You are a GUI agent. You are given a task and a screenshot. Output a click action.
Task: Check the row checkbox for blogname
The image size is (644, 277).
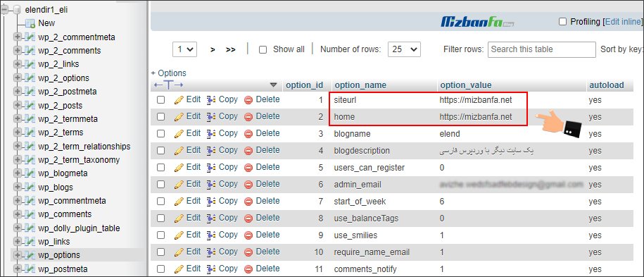point(160,134)
